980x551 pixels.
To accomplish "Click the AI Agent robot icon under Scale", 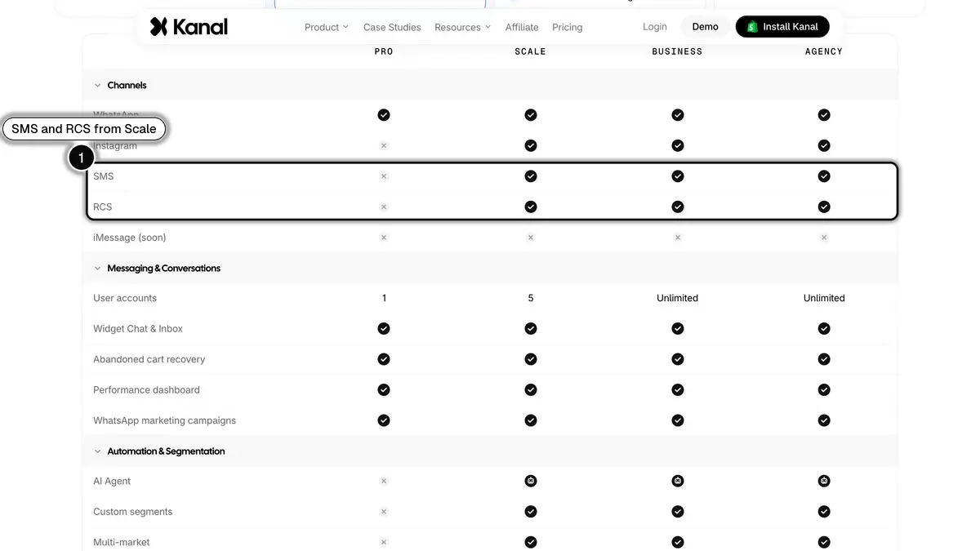I will tap(531, 482).
